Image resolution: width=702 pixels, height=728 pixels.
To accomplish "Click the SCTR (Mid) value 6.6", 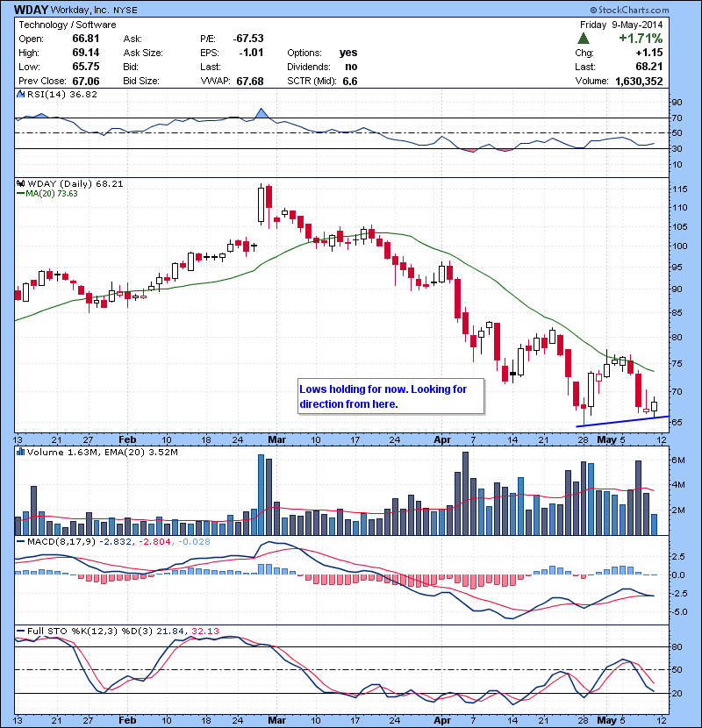I will click(x=350, y=82).
